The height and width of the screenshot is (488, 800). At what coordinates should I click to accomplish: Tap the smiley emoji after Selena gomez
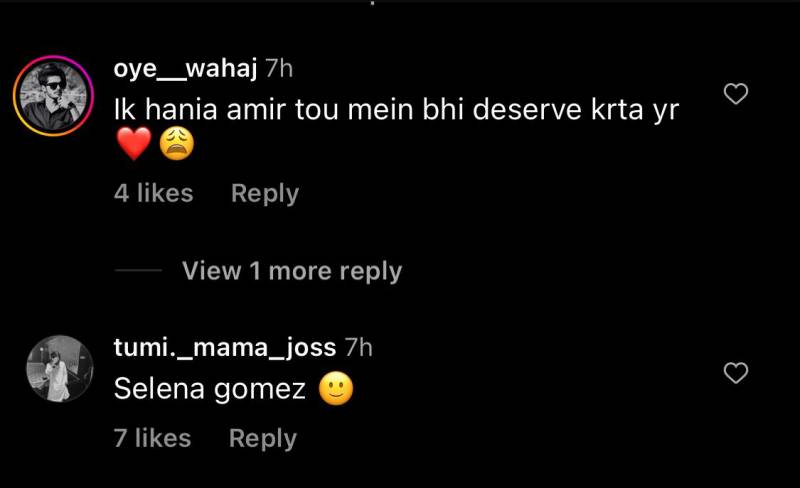pyautogui.click(x=336, y=388)
